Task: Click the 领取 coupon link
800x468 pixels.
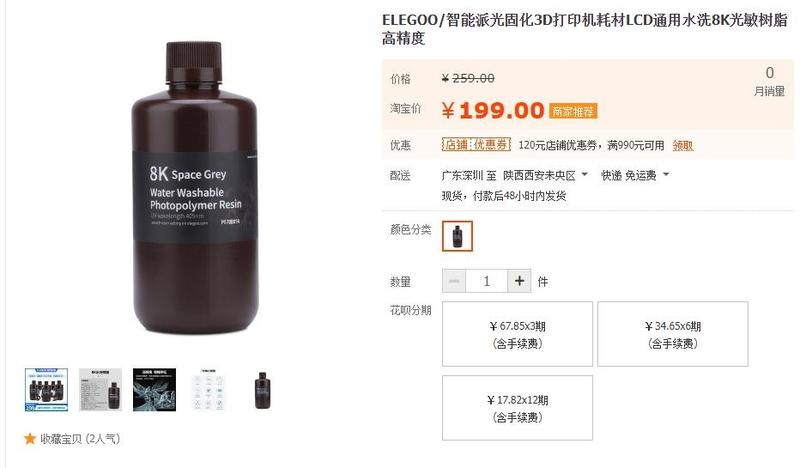Action: (683, 145)
